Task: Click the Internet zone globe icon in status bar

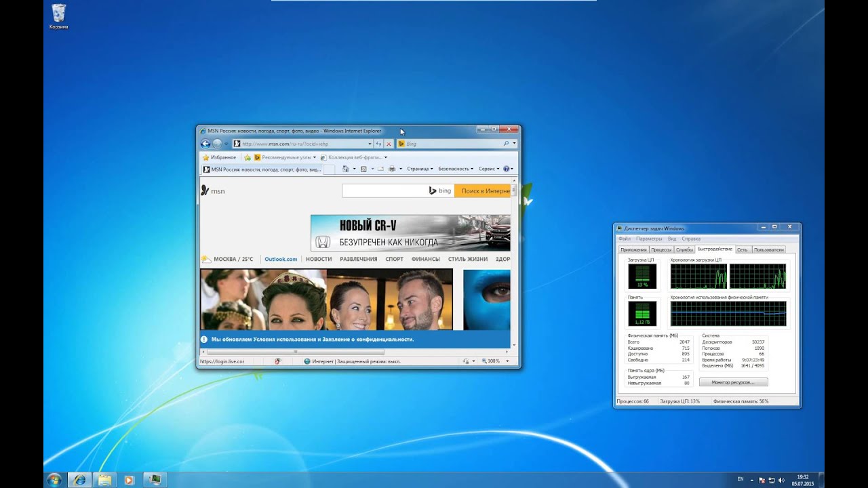Action: [307, 361]
